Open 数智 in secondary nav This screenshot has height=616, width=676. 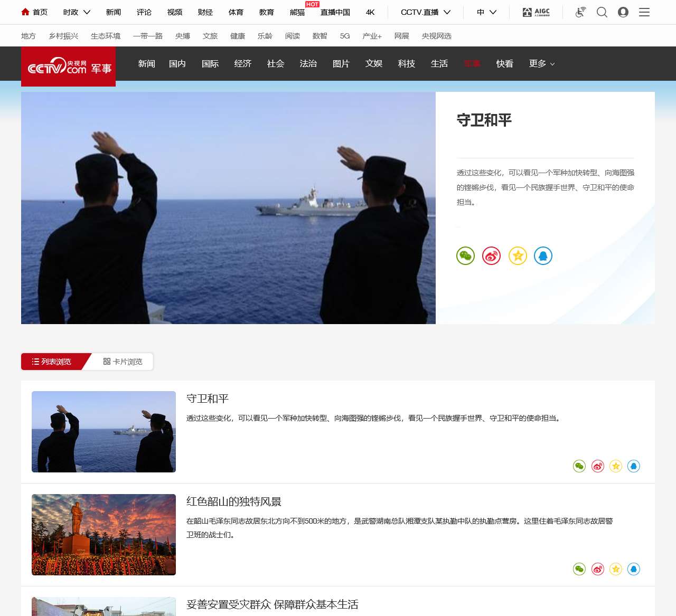coord(320,36)
